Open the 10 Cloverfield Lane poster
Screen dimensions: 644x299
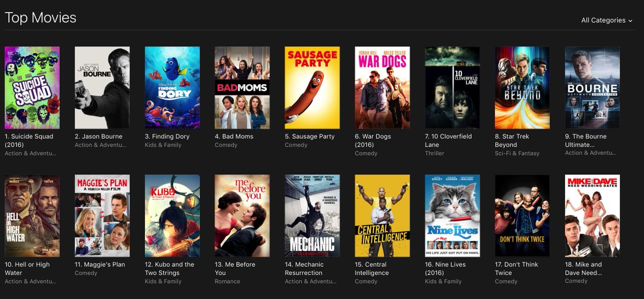click(452, 88)
